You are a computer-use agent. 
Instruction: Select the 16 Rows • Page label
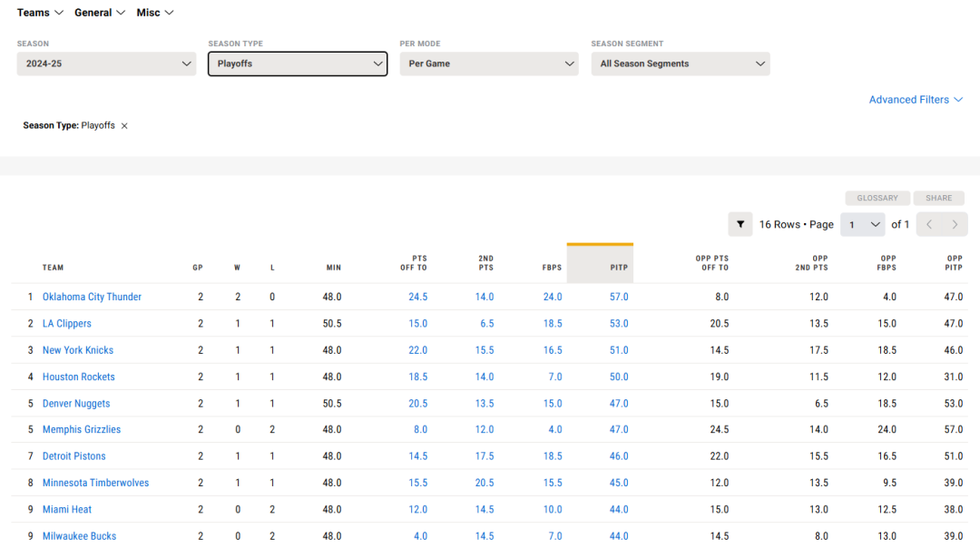[797, 224]
